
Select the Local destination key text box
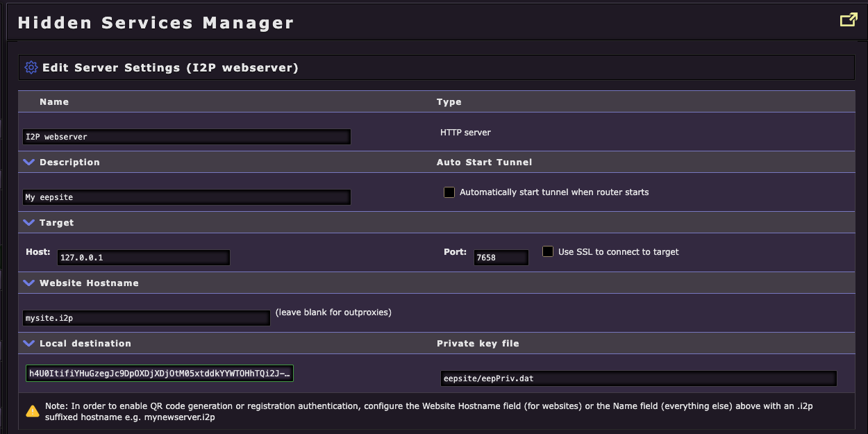160,373
